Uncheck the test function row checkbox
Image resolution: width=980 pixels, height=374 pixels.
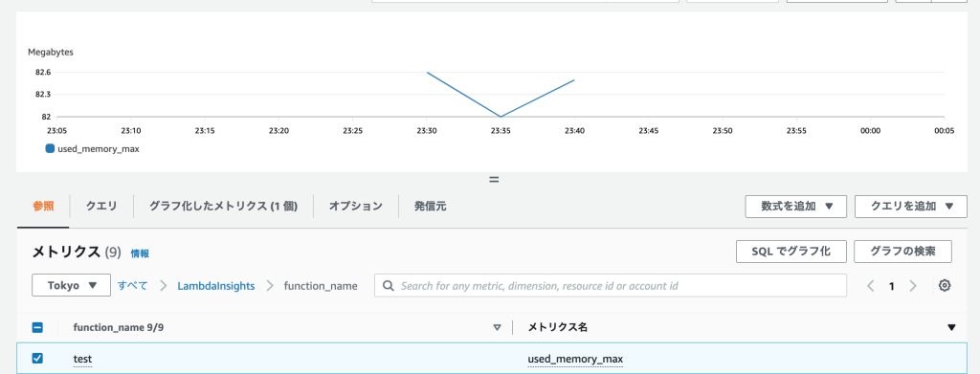click(37, 359)
